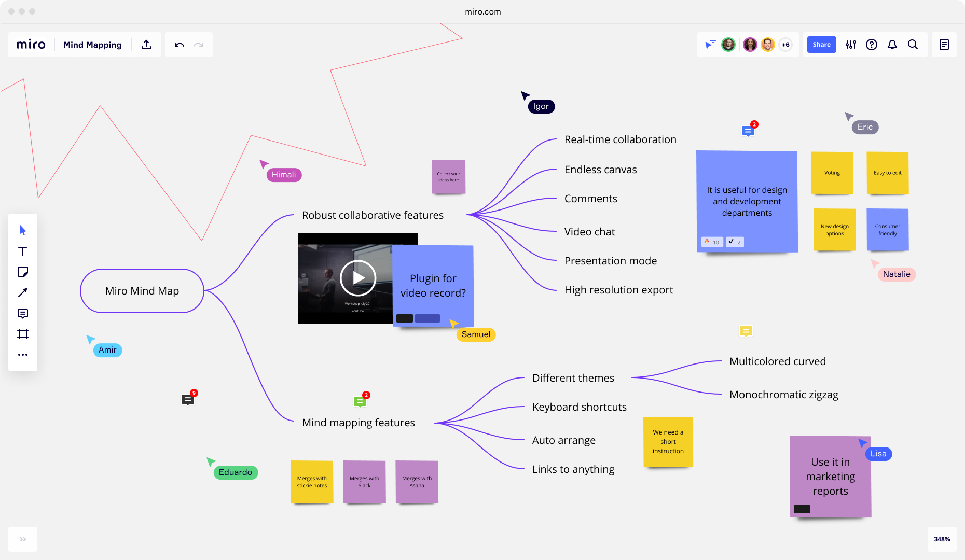The image size is (965, 560).
Task: Select the Robust collaborative features branch
Action: (x=373, y=215)
